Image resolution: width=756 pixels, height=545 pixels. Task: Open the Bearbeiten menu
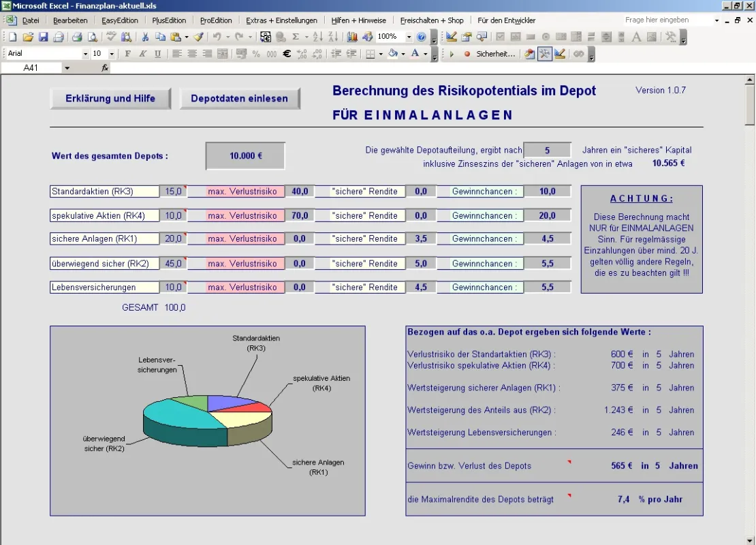[x=70, y=20]
